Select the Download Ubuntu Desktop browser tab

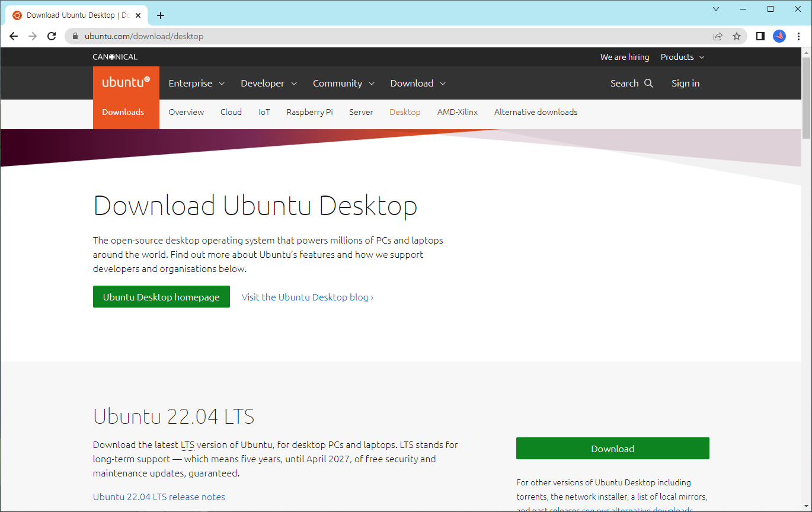(x=75, y=15)
